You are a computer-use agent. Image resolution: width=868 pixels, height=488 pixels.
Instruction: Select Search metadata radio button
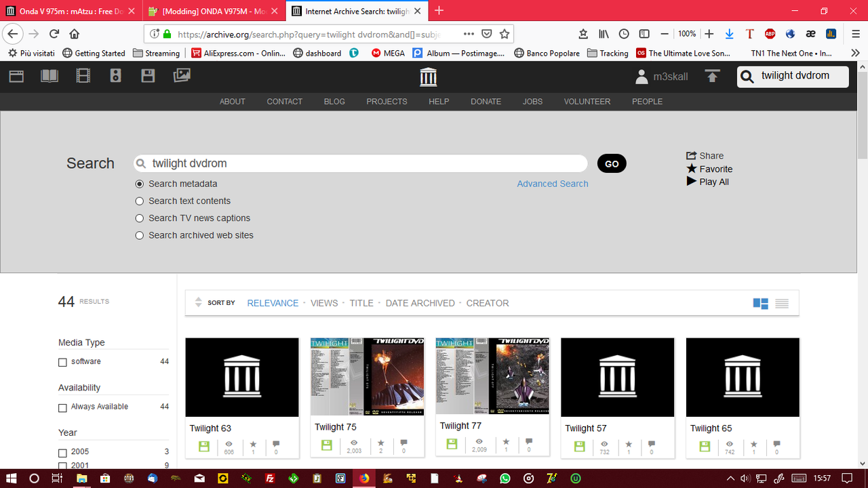[140, 184]
